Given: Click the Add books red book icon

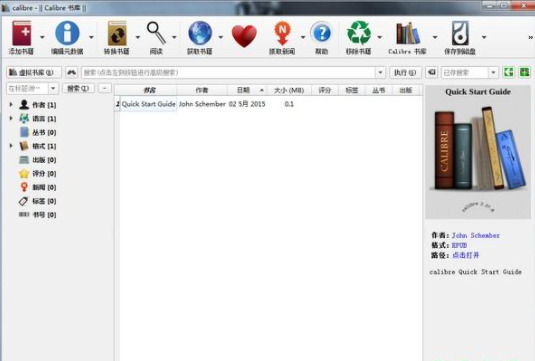Looking at the screenshot, I should click(22, 33).
